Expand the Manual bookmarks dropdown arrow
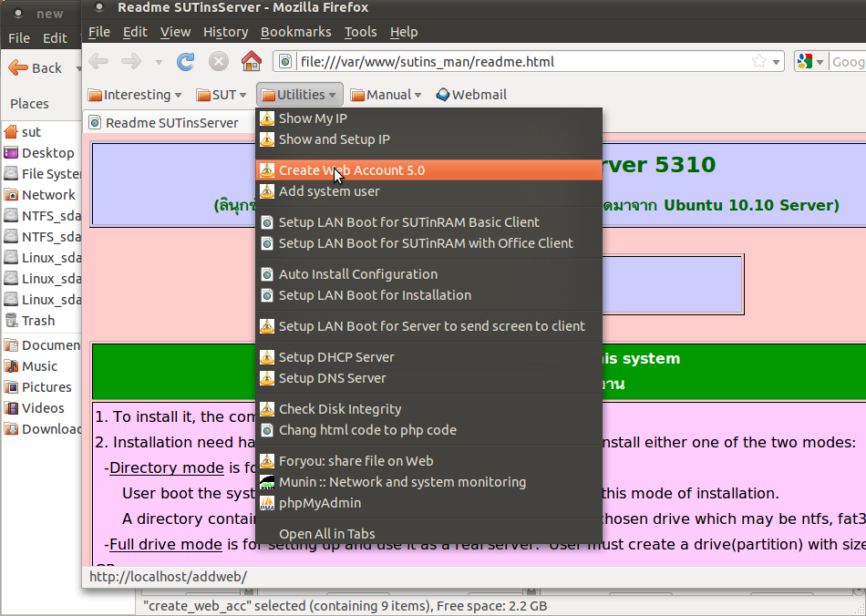 pyautogui.click(x=418, y=96)
